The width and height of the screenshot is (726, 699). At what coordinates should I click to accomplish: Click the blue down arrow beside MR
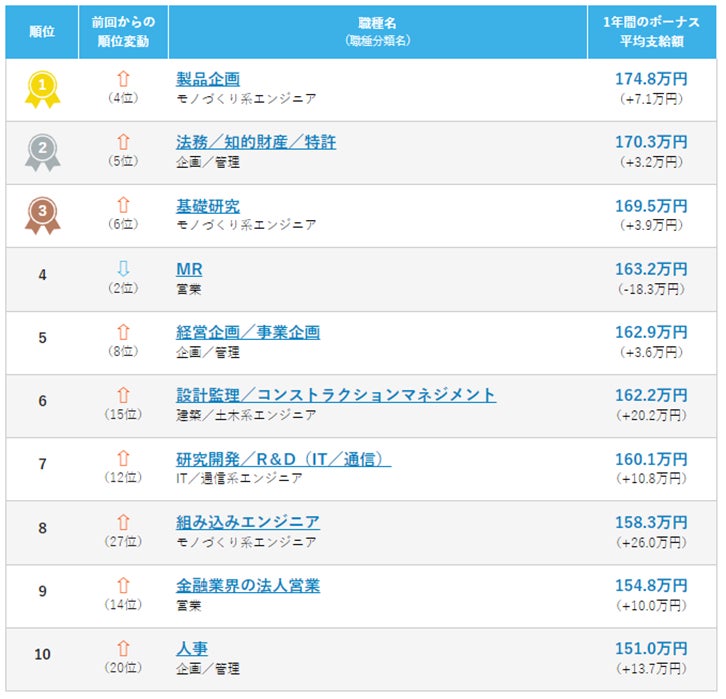tap(123, 268)
